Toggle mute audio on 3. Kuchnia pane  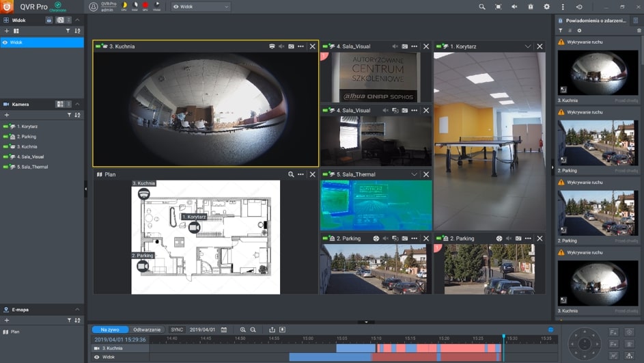pos(281,46)
